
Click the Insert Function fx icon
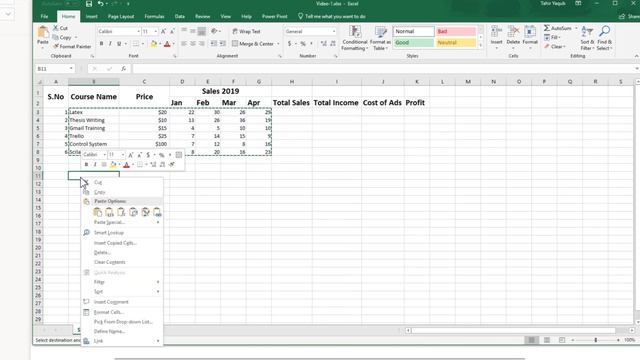[123, 69]
